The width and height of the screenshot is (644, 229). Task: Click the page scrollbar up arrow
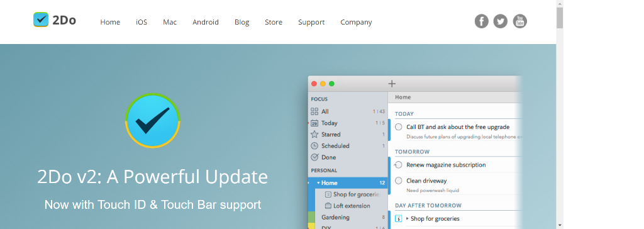tap(559, 3)
